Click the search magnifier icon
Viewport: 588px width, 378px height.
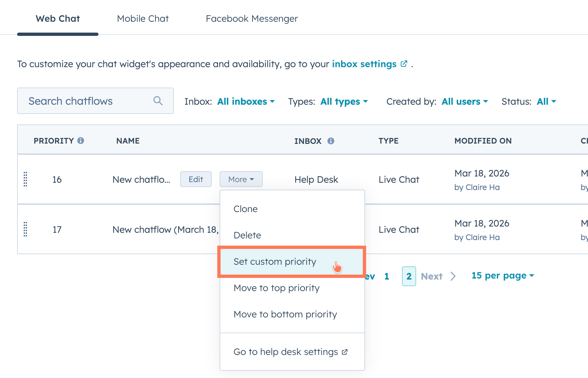coord(158,101)
